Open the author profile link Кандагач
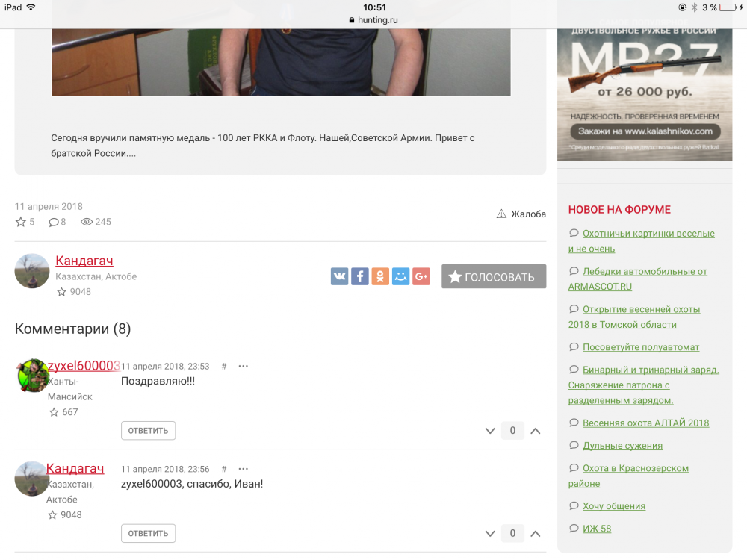Screen dimensions: 747x560 84,261
